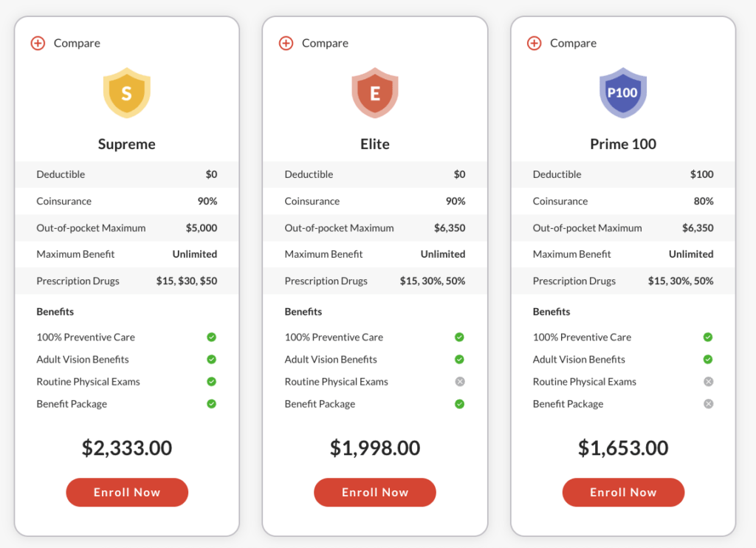Click Prime 100's Benefit Package gray X icon
756x548 pixels.
708,404
